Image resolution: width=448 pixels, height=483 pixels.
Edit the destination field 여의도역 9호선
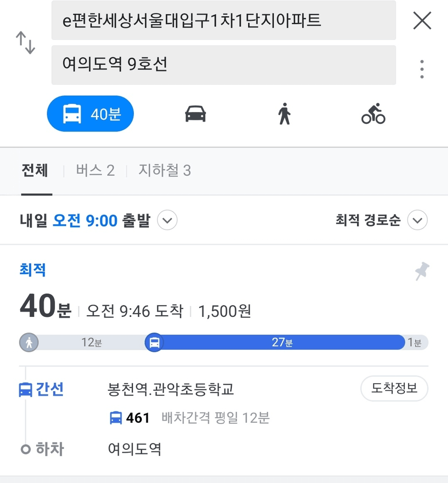point(224,65)
